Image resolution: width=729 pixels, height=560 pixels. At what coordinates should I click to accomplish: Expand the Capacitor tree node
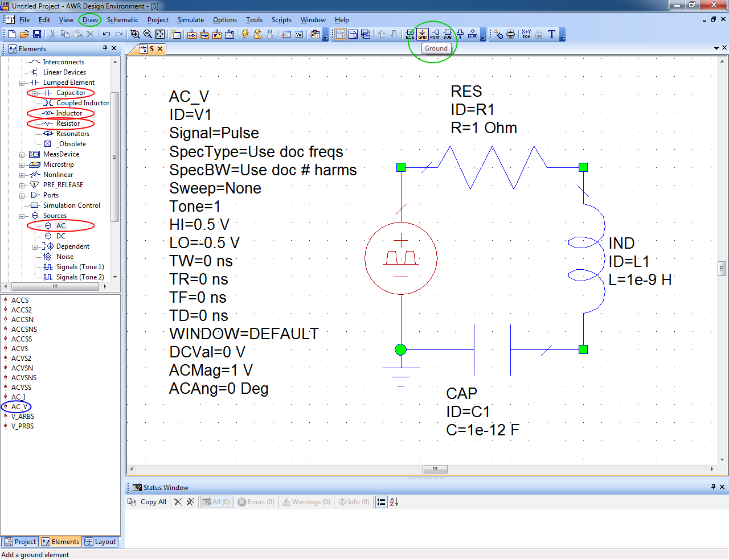pos(35,93)
